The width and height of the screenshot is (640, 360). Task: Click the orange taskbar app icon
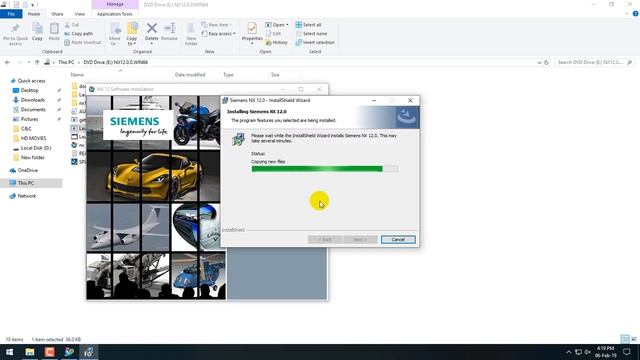coord(49,352)
